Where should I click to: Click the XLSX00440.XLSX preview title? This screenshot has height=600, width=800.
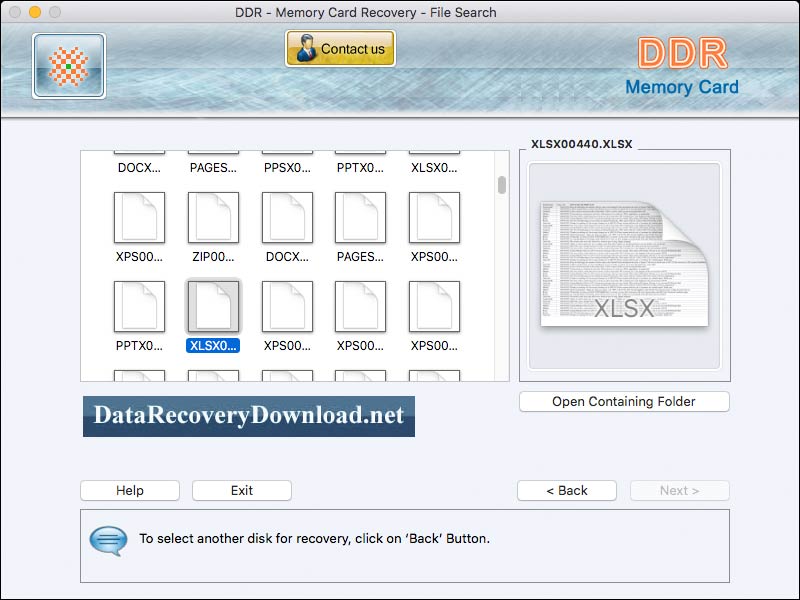click(582, 144)
